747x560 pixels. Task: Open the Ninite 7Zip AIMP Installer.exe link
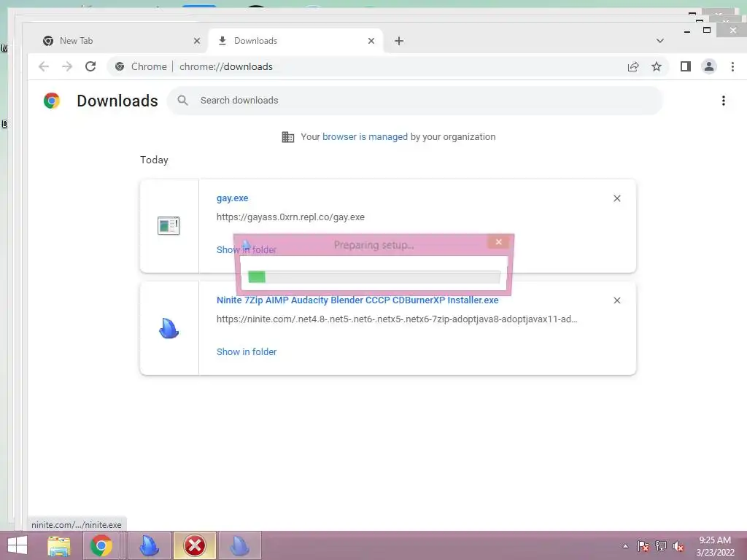tap(357, 300)
